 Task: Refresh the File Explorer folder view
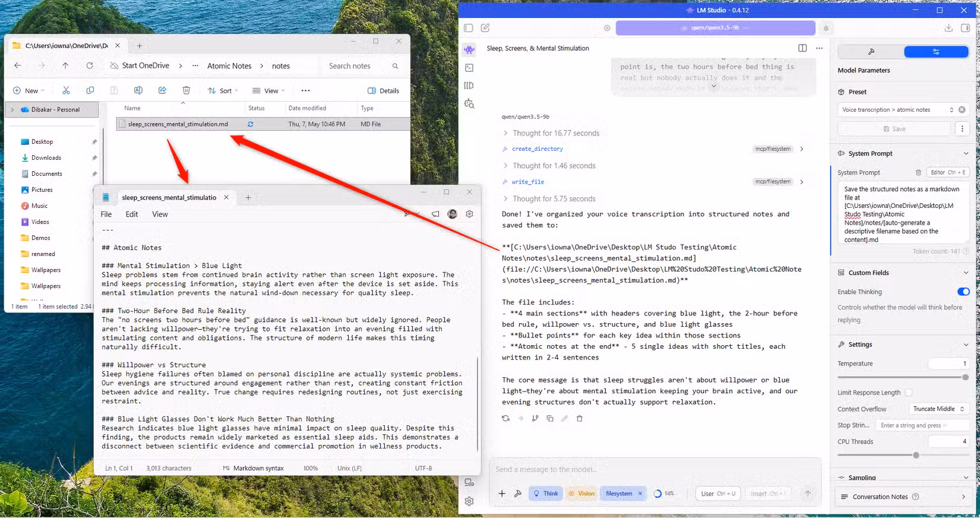(x=90, y=66)
